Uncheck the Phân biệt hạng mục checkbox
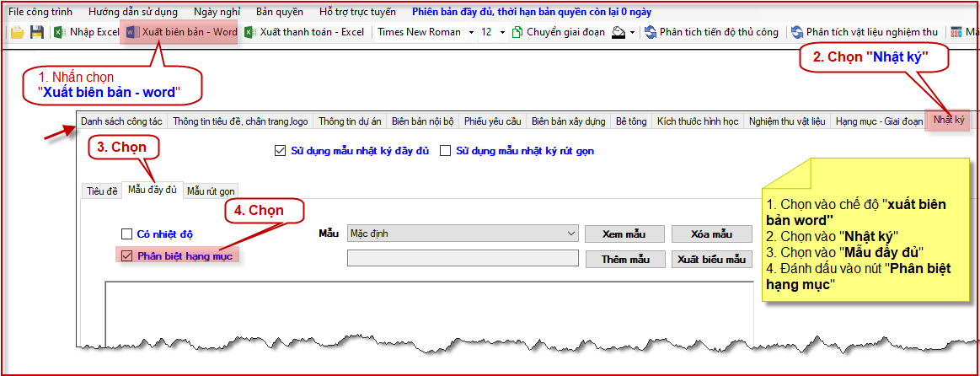 click(127, 256)
